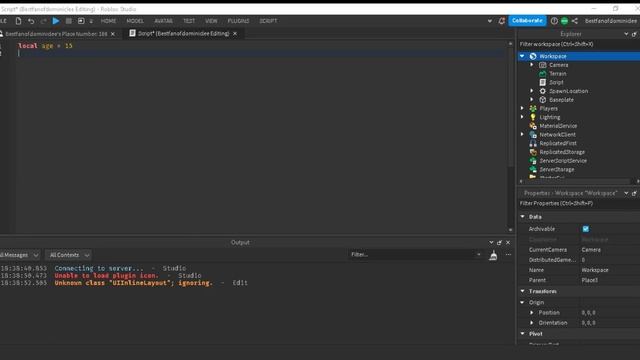This screenshot has width=640, height=360.
Task: Click the Filter Properties search field
Action: (x=578, y=203)
